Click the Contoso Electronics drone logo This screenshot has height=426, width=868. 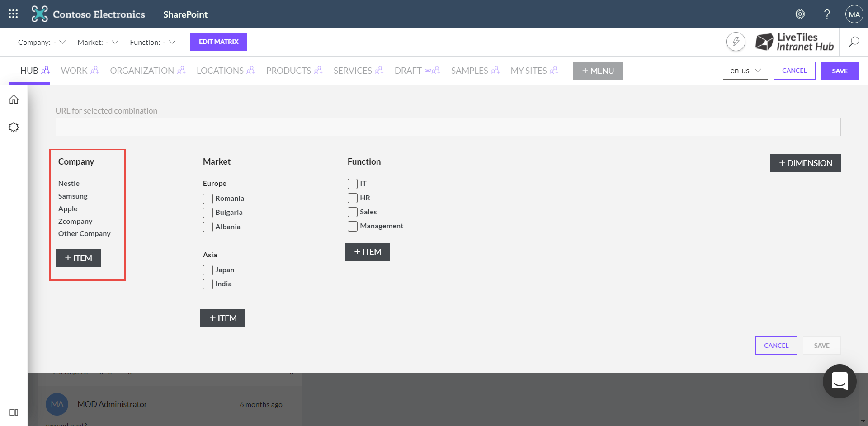tap(39, 14)
